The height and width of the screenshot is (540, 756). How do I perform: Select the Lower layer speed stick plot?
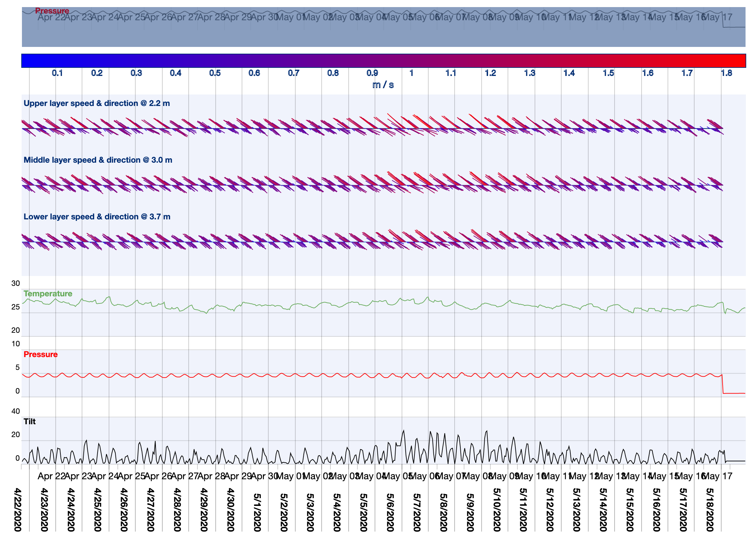(x=371, y=242)
